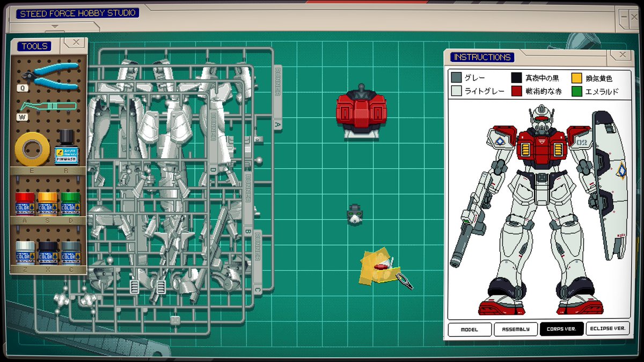This screenshot has width=644, height=362.
Task: Choose the light grey paint jar
Action: (x=25, y=253)
